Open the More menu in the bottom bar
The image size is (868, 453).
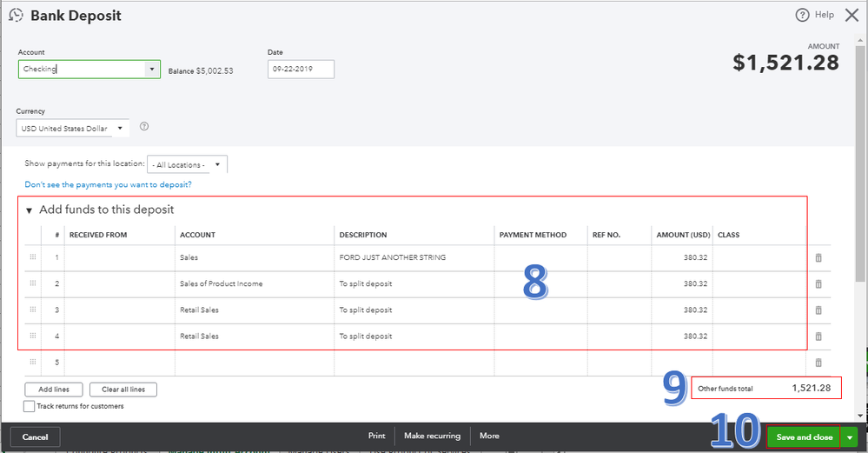[489, 436]
